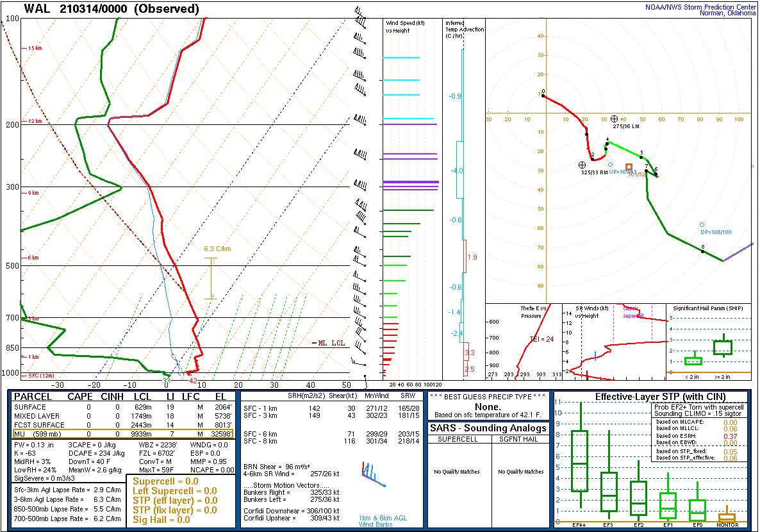The height and width of the screenshot is (532, 760).
Task: Click the SGFNT HAIL column header in SARS
Action: pyautogui.click(x=518, y=439)
